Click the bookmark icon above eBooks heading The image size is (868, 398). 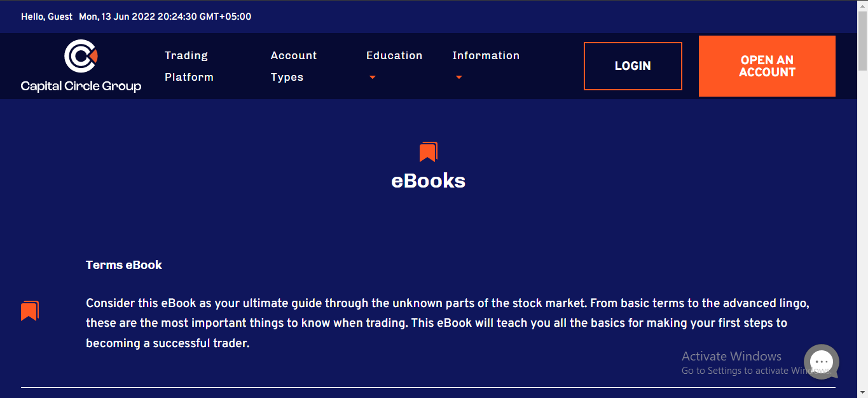428,152
